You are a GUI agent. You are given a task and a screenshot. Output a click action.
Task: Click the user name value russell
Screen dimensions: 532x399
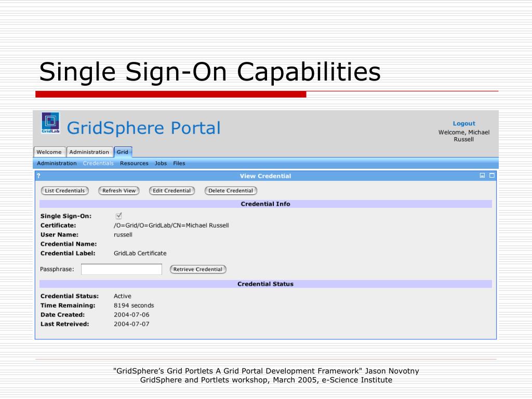tap(123, 235)
